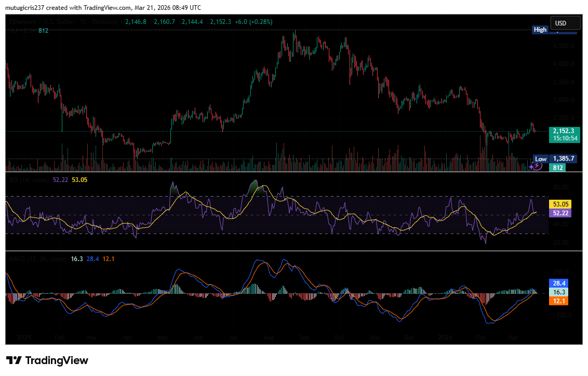The width and height of the screenshot is (588, 376).
Task: Select the Low price label
Action: pos(540,159)
